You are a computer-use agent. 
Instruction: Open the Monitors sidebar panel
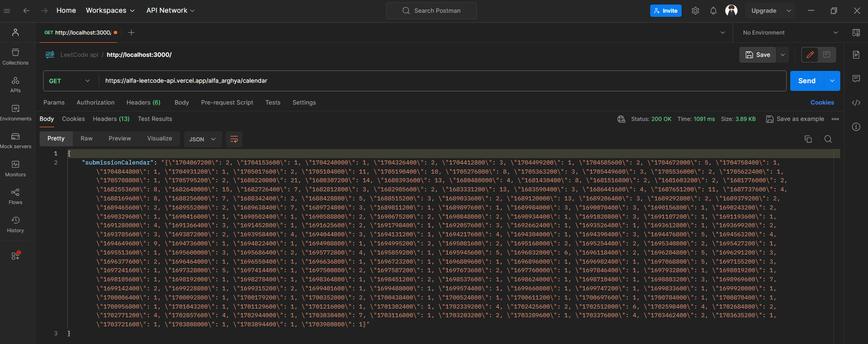coord(15,169)
